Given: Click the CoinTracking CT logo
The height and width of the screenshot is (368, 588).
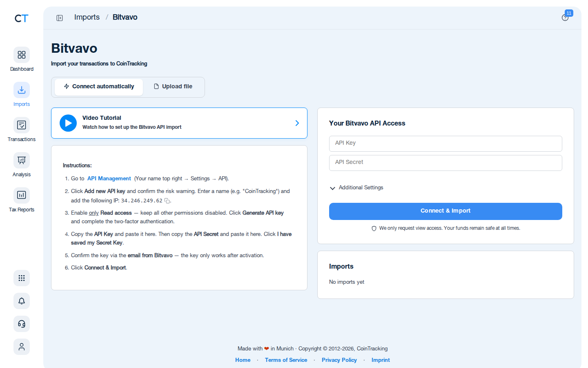Looking at the screenshot, I should click(x=21, y=18).
